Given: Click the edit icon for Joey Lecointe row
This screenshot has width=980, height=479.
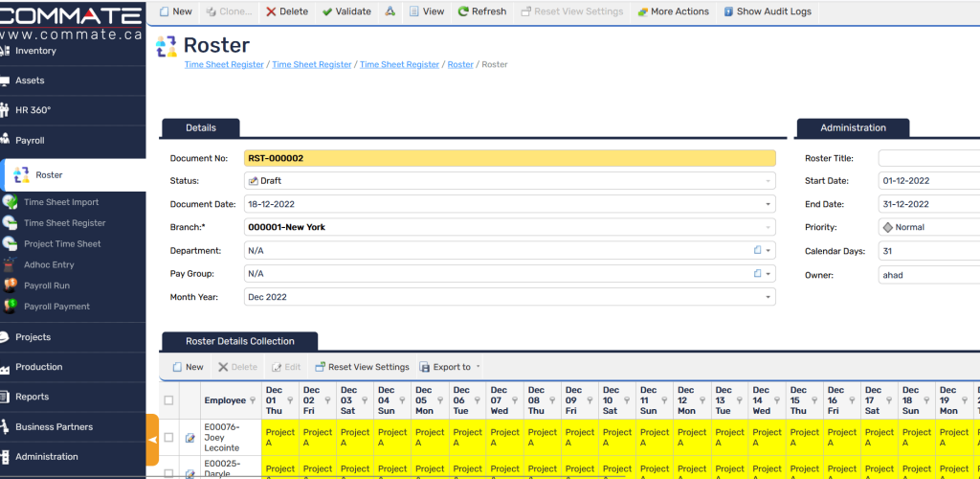Looking at the screenshot, I should [189, 438].
